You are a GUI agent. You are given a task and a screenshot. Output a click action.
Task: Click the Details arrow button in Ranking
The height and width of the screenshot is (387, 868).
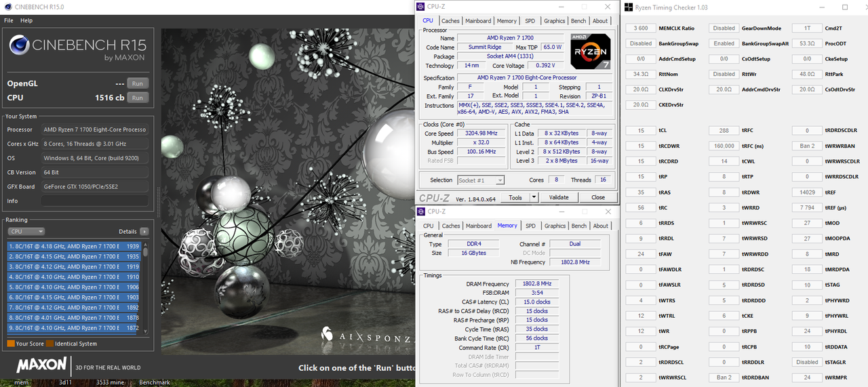(144, 232)
